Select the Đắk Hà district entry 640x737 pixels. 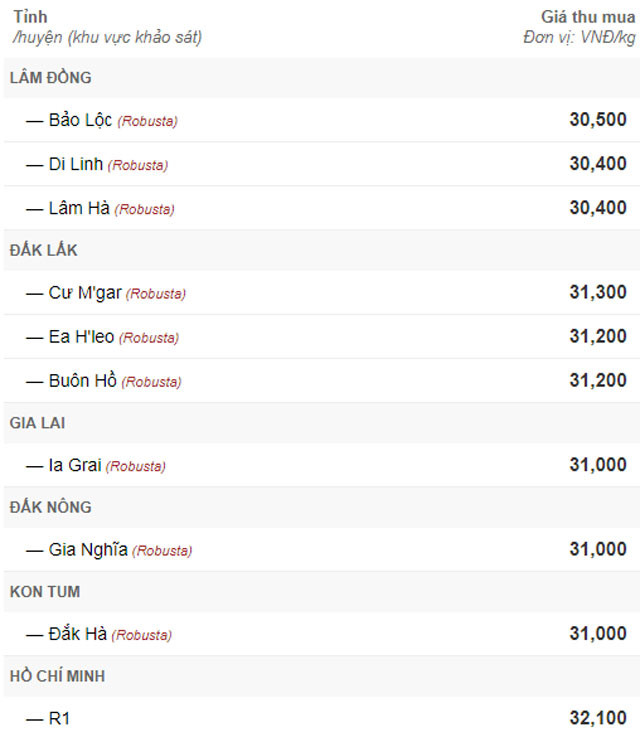click(x=78, y=634)
